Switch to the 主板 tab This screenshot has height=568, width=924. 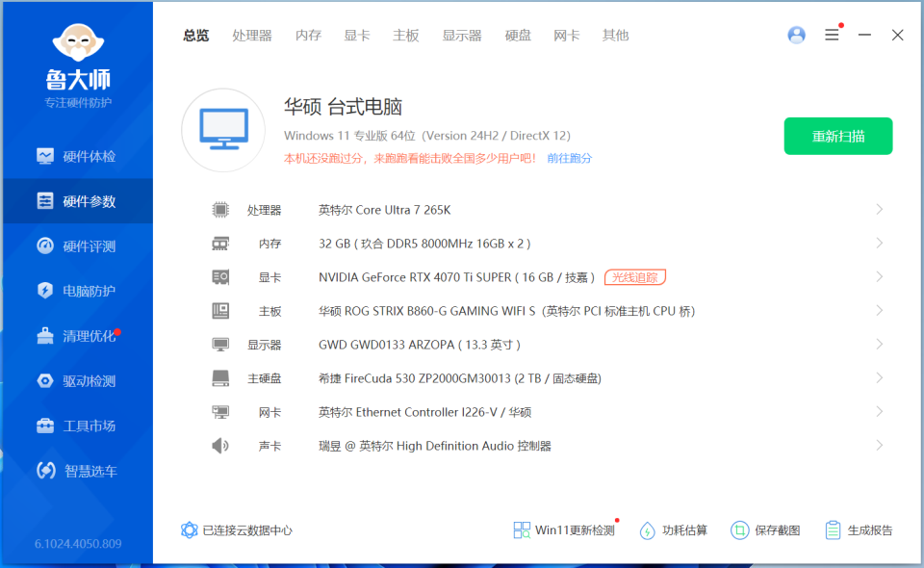pyautogui.click(x=406, y=36)
